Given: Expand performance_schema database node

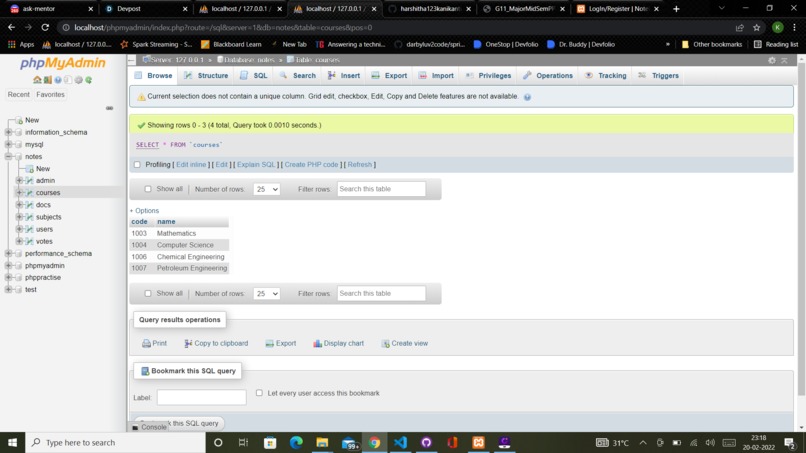Looking at the screenshot, I should 9,253.
